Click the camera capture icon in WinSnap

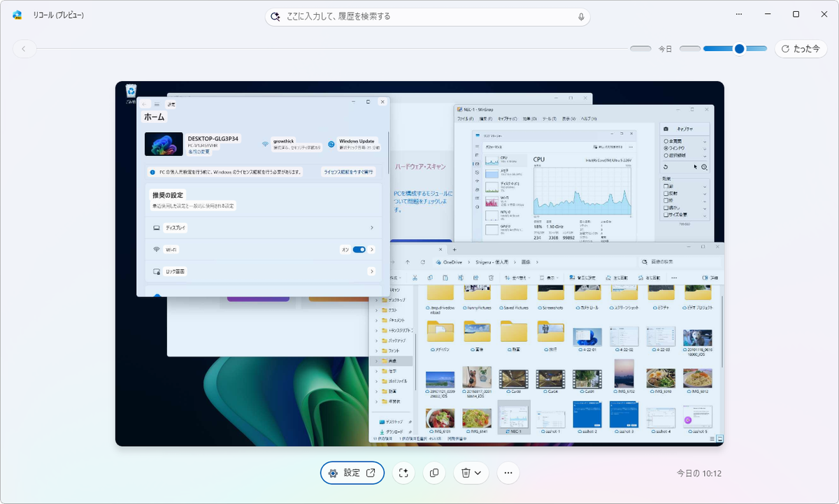[x=666, y=129]
